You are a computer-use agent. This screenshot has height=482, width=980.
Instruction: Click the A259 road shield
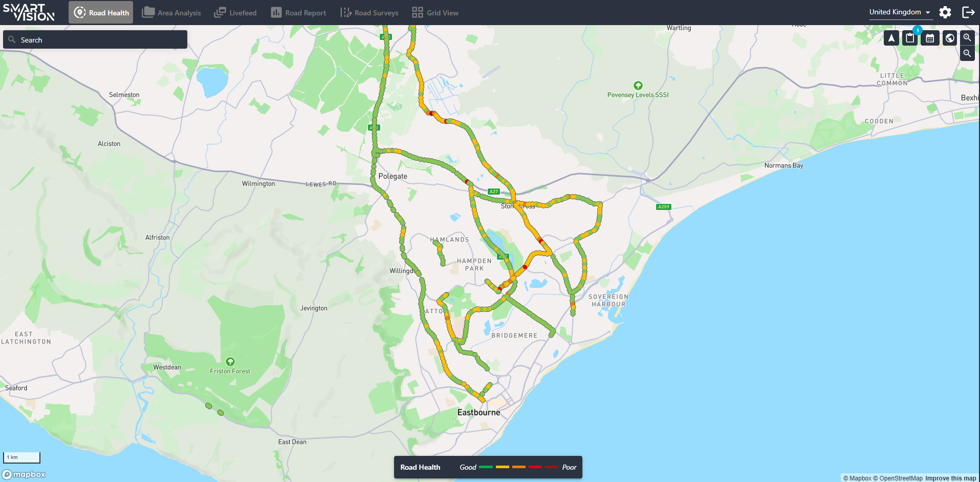pyautogui.click(x=663, y=207)
